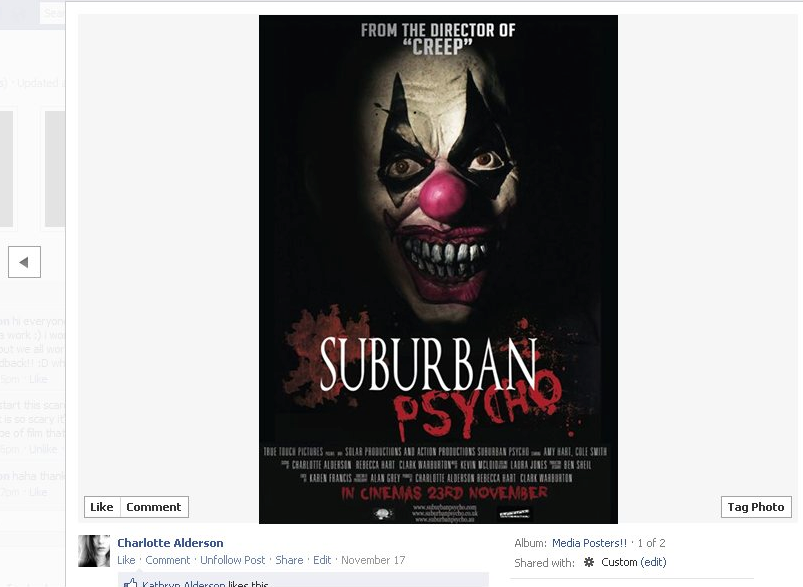Click the Comment link under Charlotte Alderson
This screenshot has height=587, width=803.
(x=167, y=560)
